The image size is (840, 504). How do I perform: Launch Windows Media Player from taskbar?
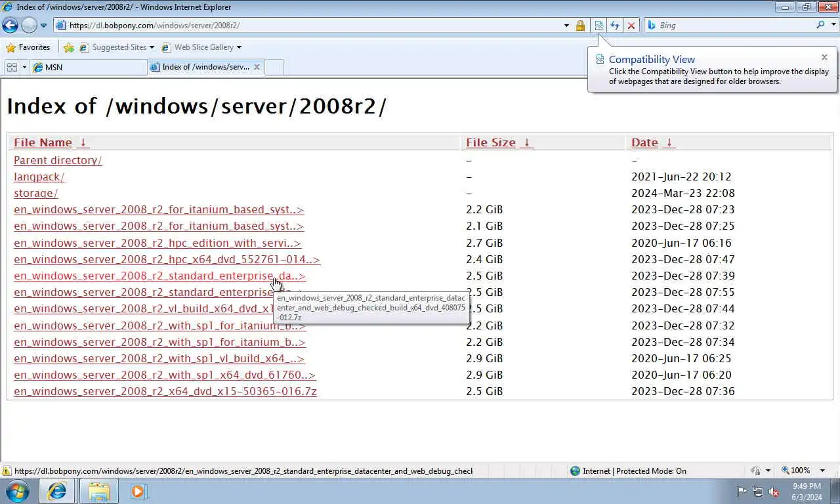(138, 491)
